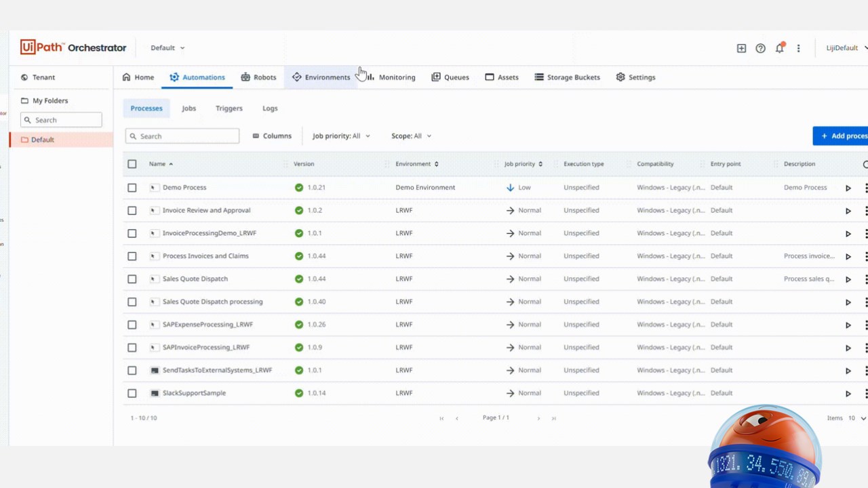Open the Storage Buckets page
The width and height of the screenshot is (868, 488).
pos(567,77)
